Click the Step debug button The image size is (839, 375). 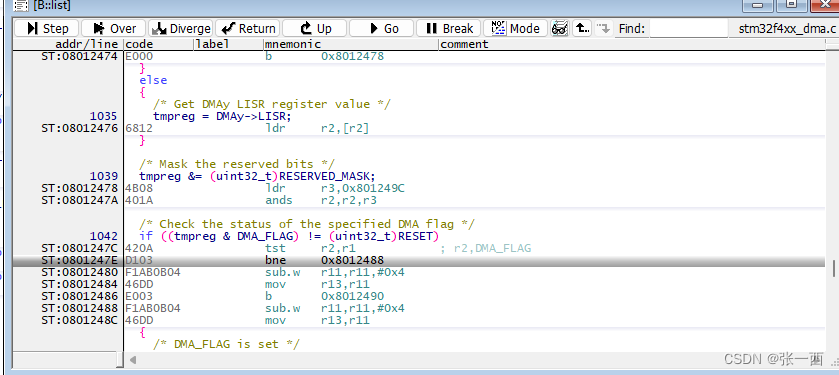click(x=47, y=28)
